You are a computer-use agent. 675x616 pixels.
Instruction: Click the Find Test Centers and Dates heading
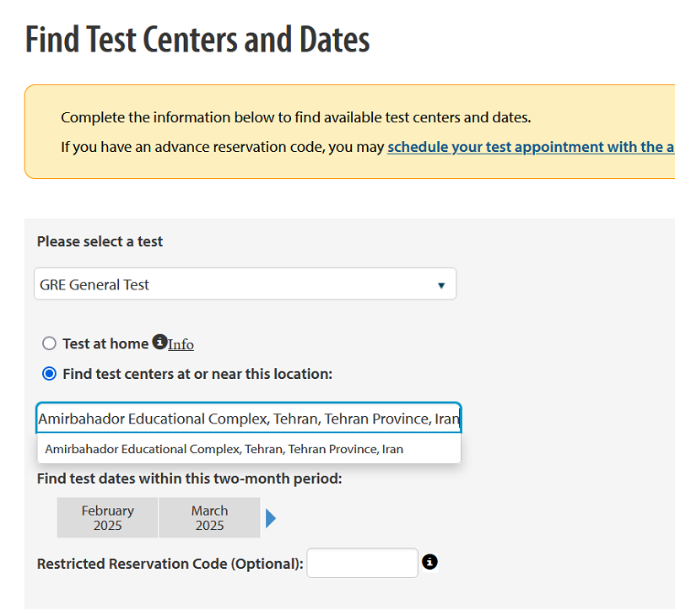[x=197, y=39]
